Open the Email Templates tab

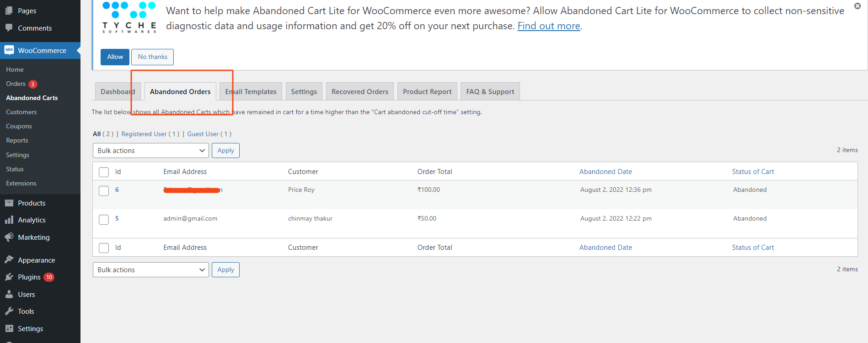pyautogui.click(x=251, y=91)
